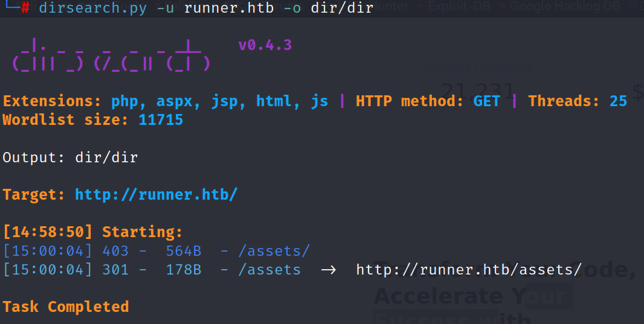Click the 'Output: dir/dir' line
This screenshot has height=324, width=644.
click(70, 157)
